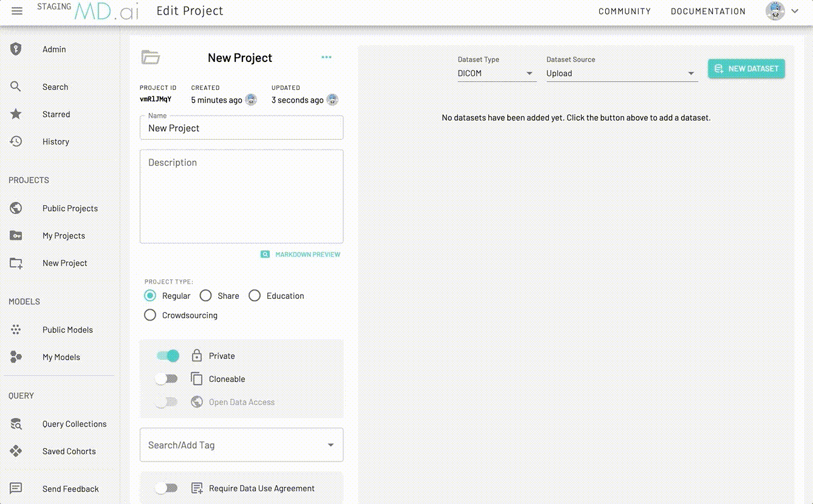This screenshot has height=504, width=813.
Task: Open the COMMUNITY menu item
Action: click(625, 11)
